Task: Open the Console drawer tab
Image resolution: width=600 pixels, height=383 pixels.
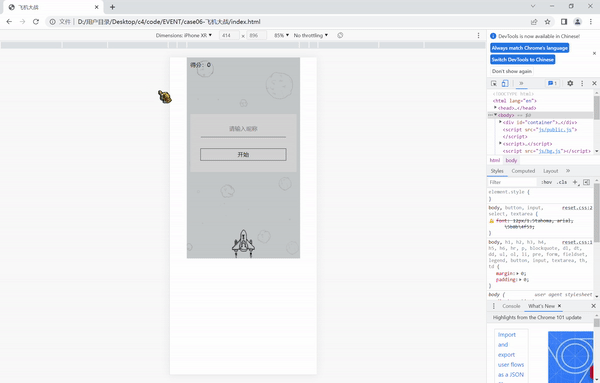Action: point(511,306)
